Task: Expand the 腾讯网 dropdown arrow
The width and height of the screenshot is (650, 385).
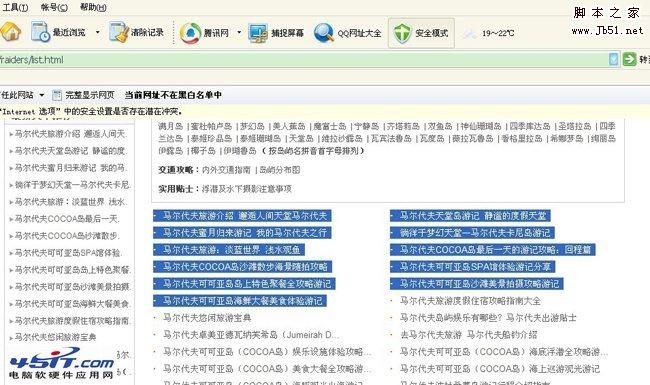Action: click(x=239, y=32)
